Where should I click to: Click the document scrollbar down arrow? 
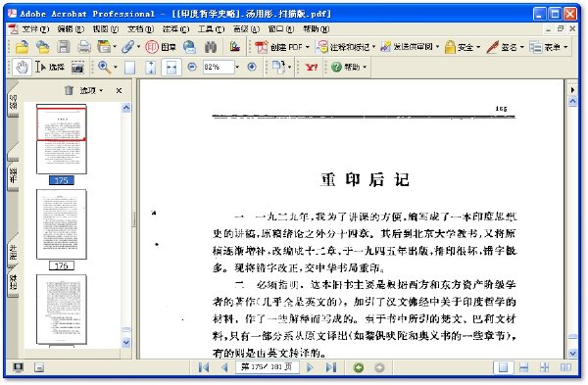click(572, 353)
